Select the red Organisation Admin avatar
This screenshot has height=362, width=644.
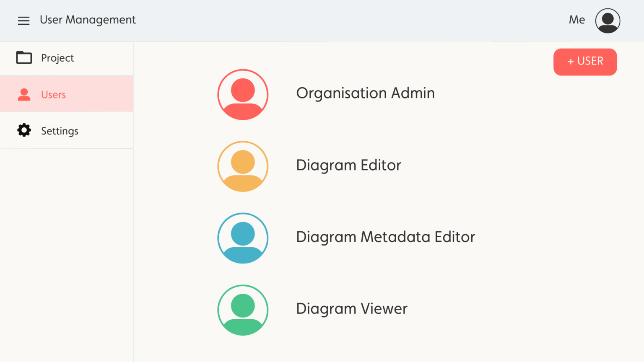[243, 95]
